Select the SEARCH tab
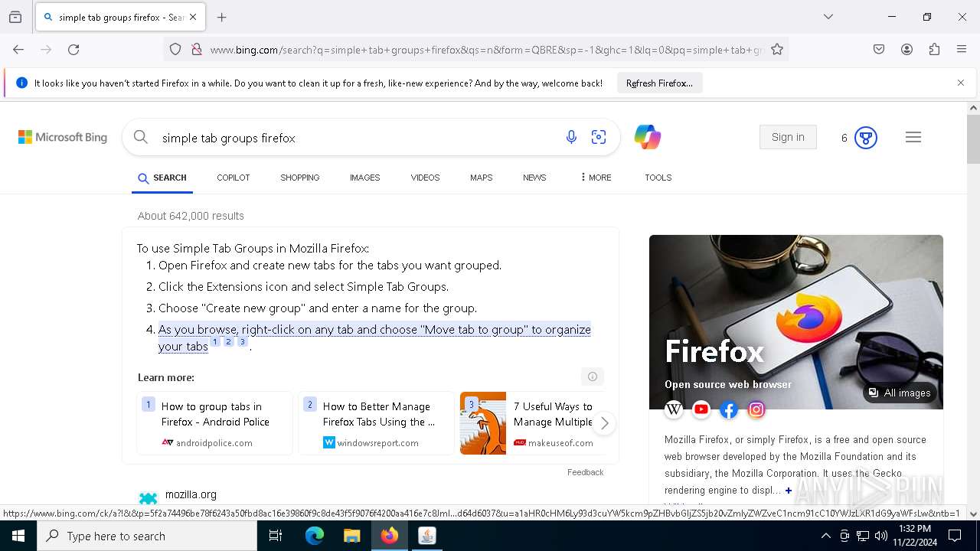This screenshot has width=980, height=551. click(162, 178)
